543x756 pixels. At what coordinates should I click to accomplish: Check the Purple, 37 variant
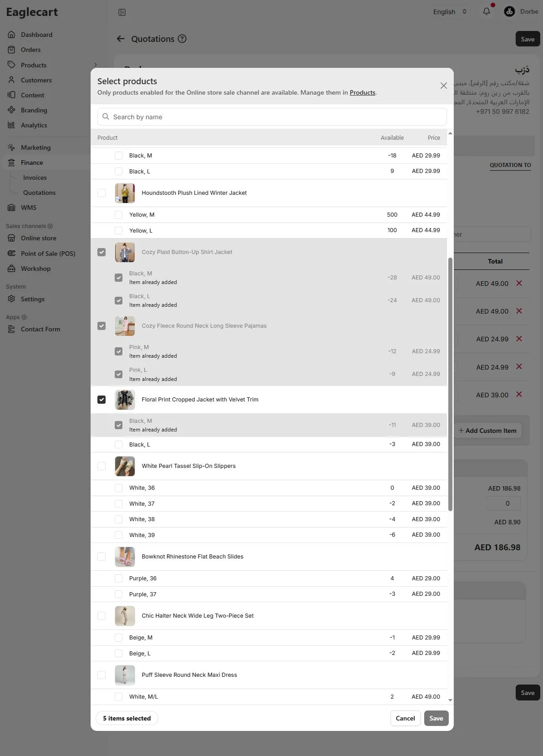pyautogui.click(x=118, y=594)
